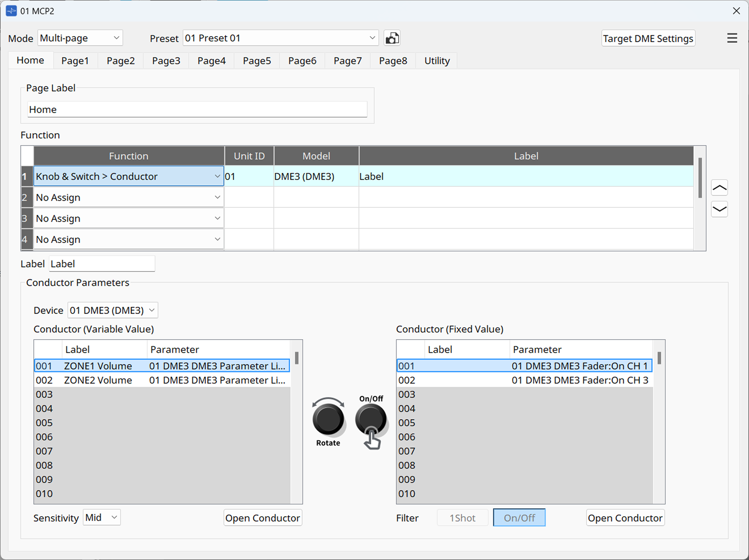Screen dimensions: 749x560
Task: Click the move-up chevron button
Action: coord(719,188)
